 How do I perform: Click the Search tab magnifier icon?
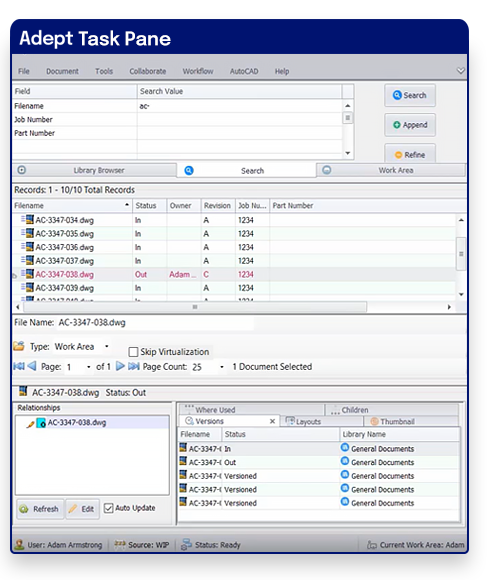189,171
